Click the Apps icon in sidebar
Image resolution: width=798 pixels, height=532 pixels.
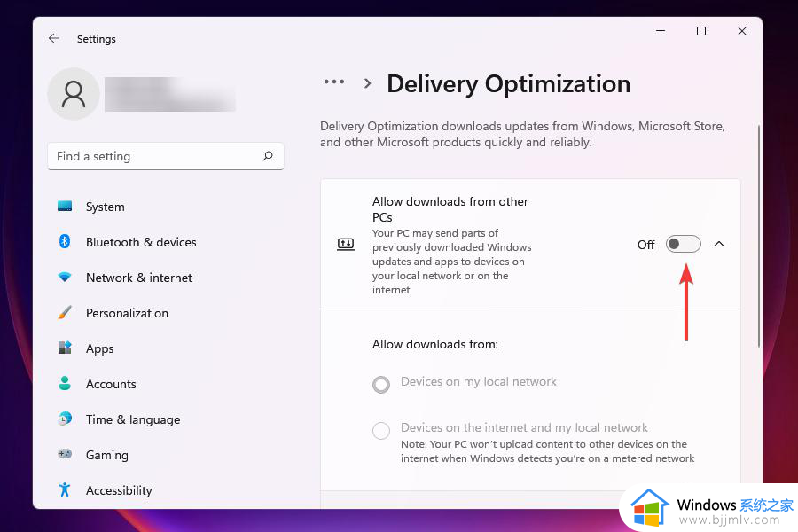pyautogui.click(x=65, y=348)
